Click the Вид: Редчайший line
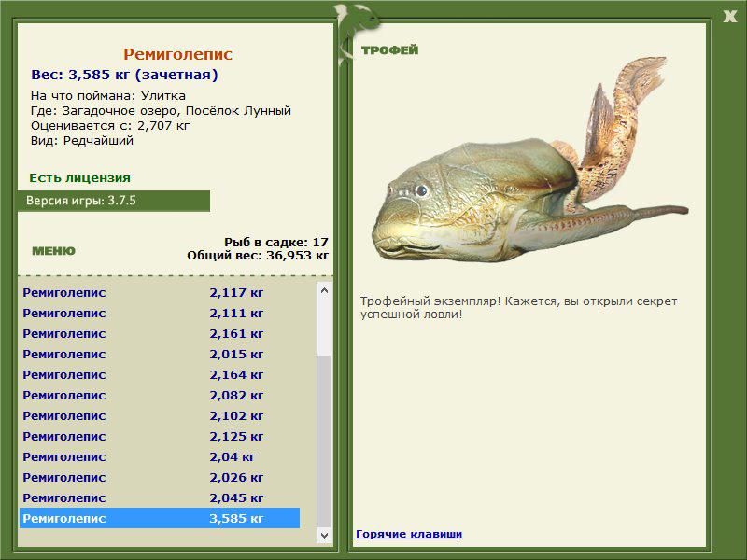Viewport: 747px width, 560px height. tap(82, 141)
